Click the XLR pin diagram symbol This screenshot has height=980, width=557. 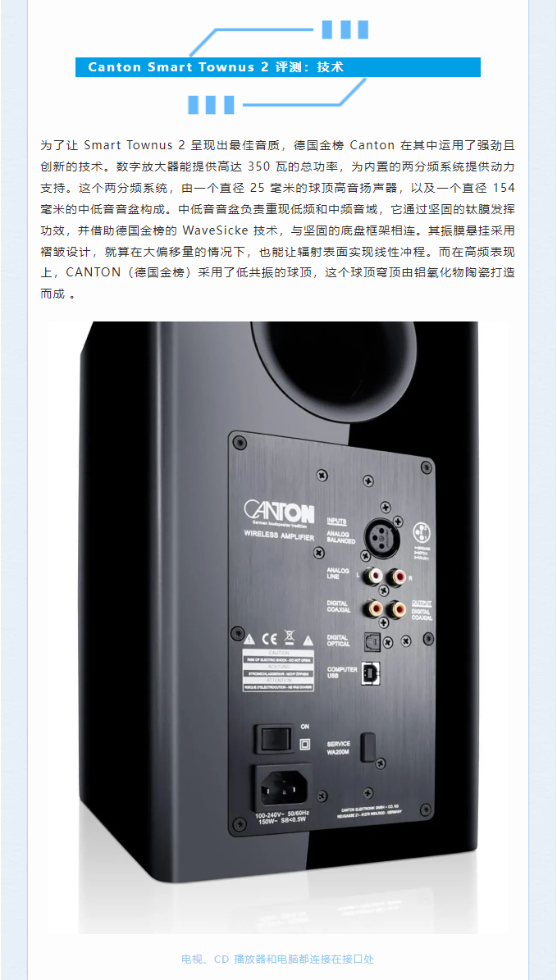pos(422,532)
